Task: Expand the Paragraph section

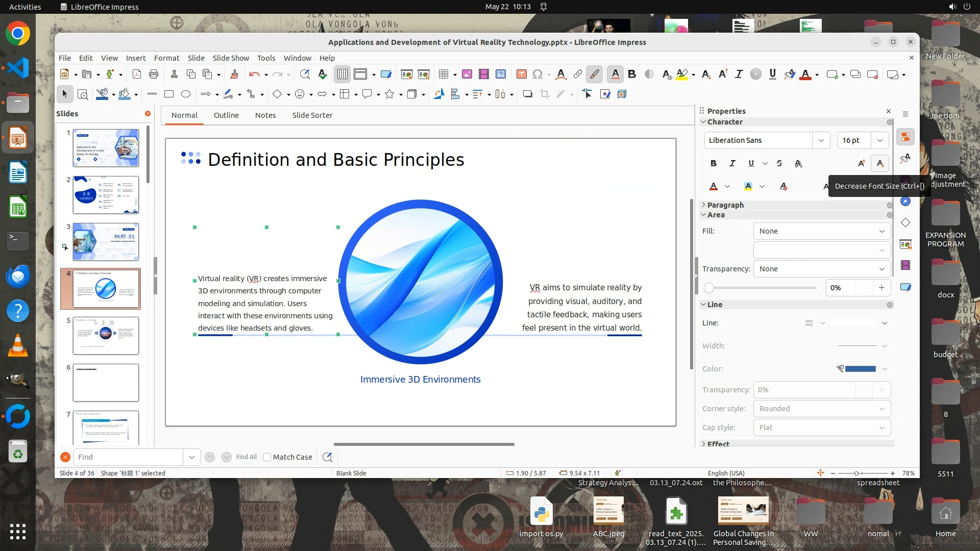Action: [x=725, y=205]
